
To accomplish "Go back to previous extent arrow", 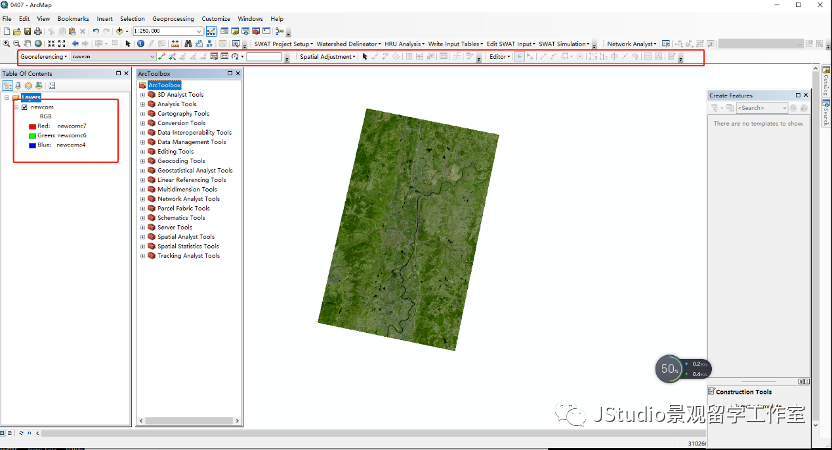I will click(75, 44).
